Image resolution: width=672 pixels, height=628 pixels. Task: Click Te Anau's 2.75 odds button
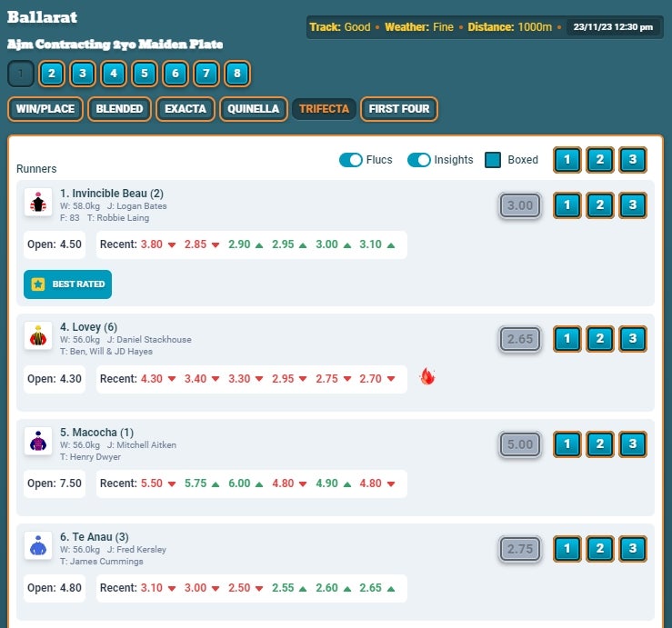click(x=520, y=549)
